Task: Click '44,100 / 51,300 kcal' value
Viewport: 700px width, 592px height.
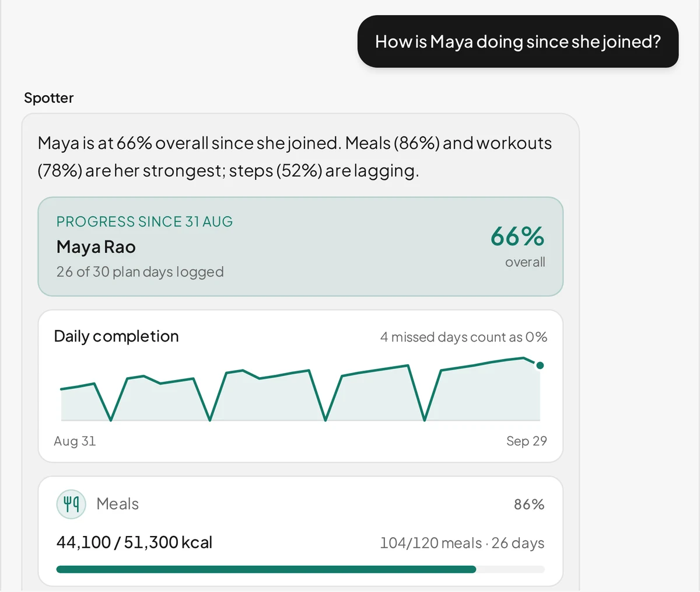Action: (134, 542)
